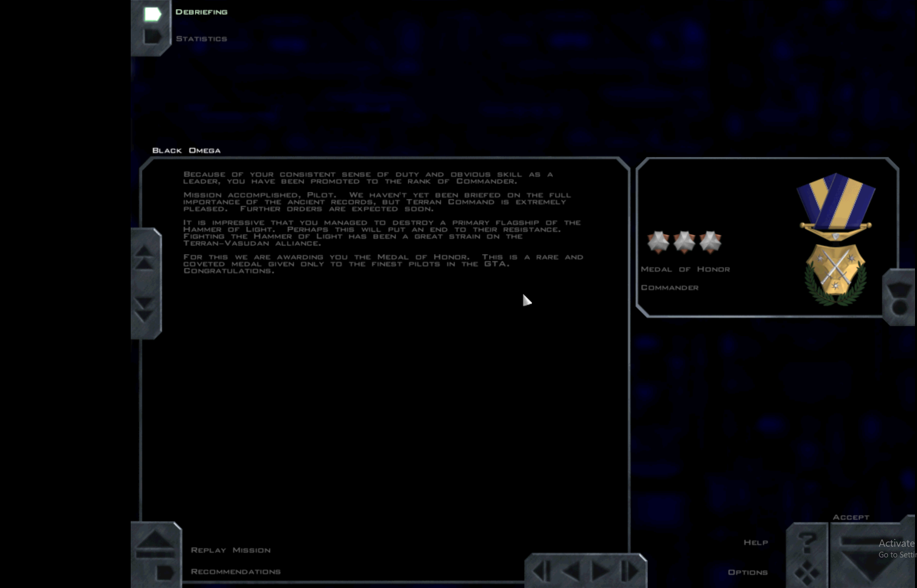
Task: Open the medals view button beside award panel
Action: [x=899, y=299]
